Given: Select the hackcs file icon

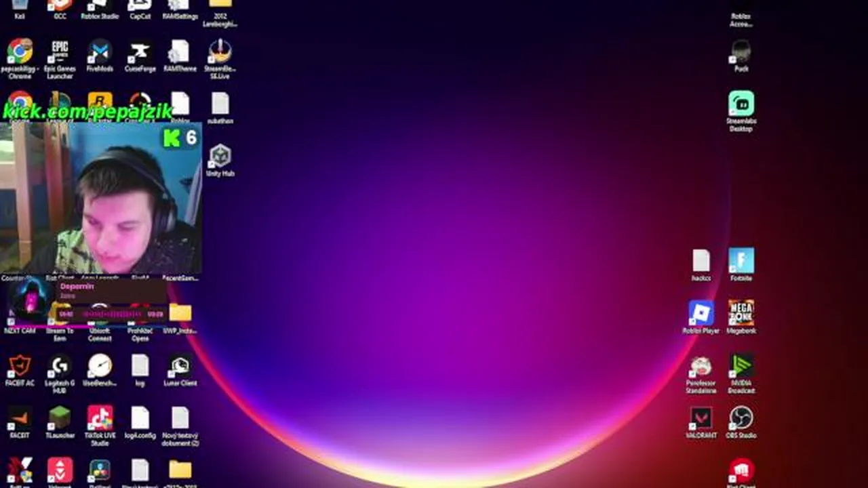Looking at the screenshot, I should coord(701,261).
